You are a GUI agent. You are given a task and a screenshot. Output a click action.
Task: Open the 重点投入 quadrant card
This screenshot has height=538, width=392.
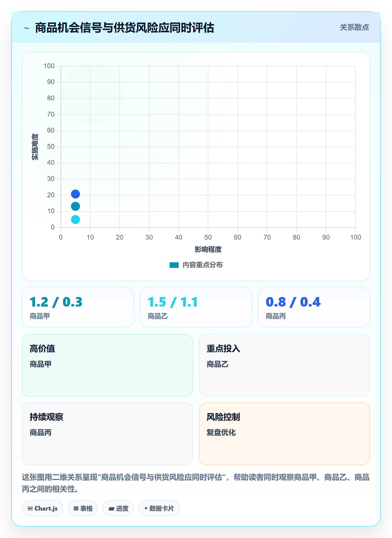click(x=284, y=365)
